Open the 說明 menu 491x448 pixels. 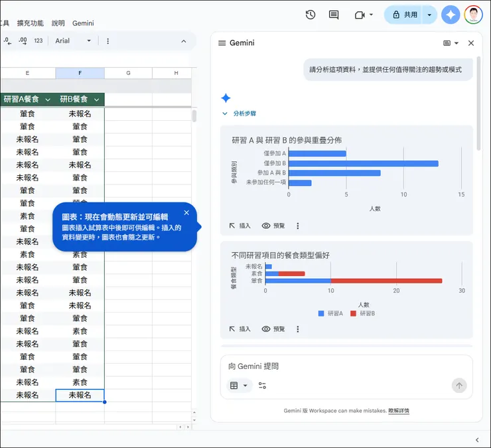click(58, 23)
